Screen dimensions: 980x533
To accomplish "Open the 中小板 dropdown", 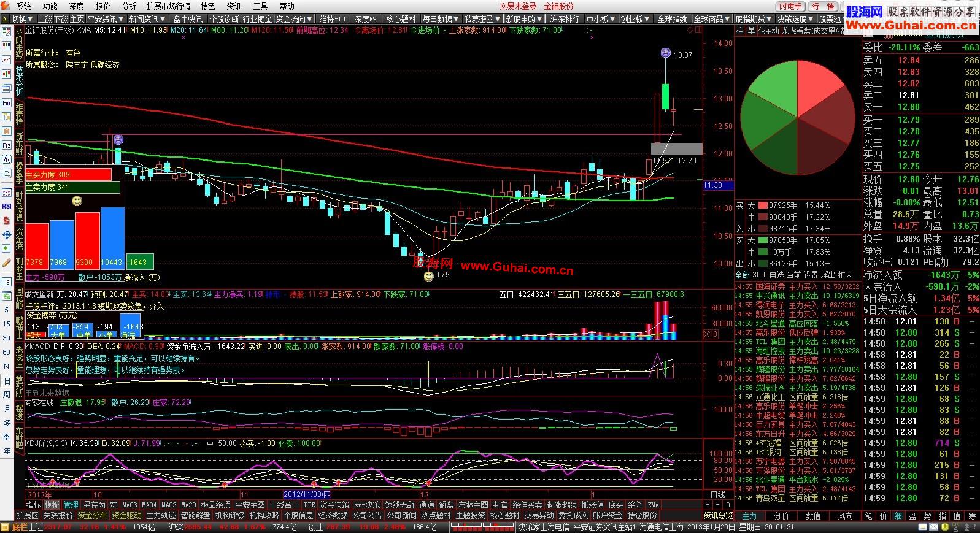I will click(600, 19).
